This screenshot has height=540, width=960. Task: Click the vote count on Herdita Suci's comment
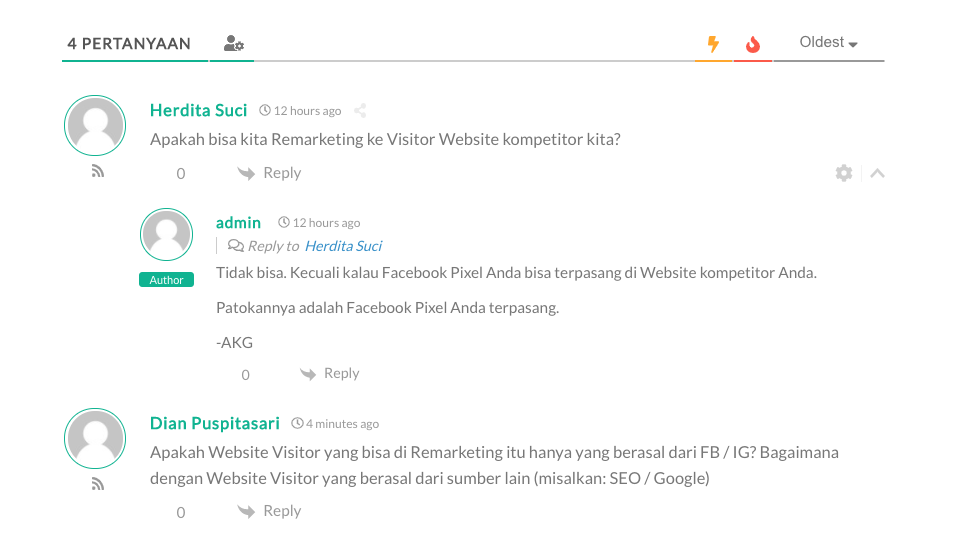click(x=181, y=174)
